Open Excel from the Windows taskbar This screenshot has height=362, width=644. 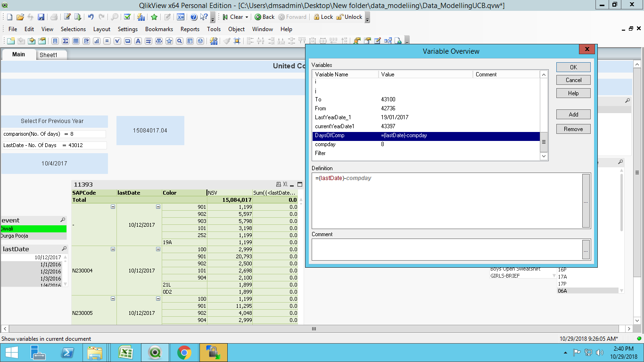125,353
